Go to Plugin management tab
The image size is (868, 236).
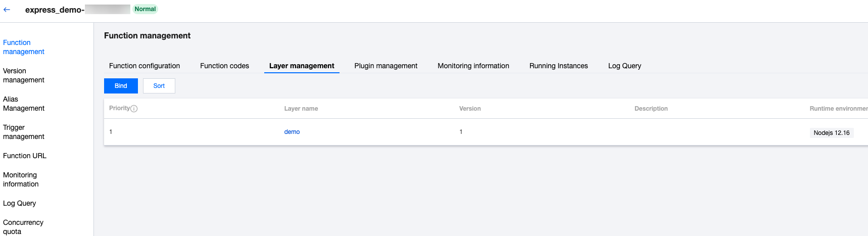(385, 66)
